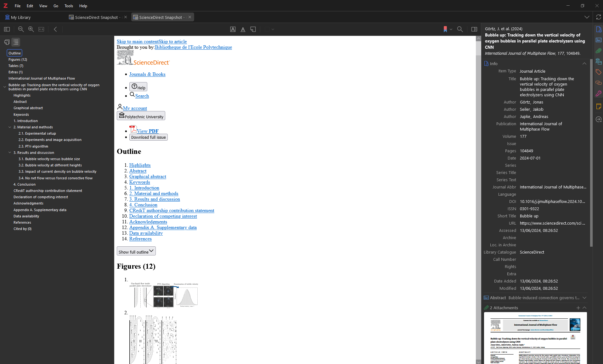The width and height of the screenshot is (603, 364).
Task: Select Outline in the sidebar tree
Action: click(x=14, y=53)
